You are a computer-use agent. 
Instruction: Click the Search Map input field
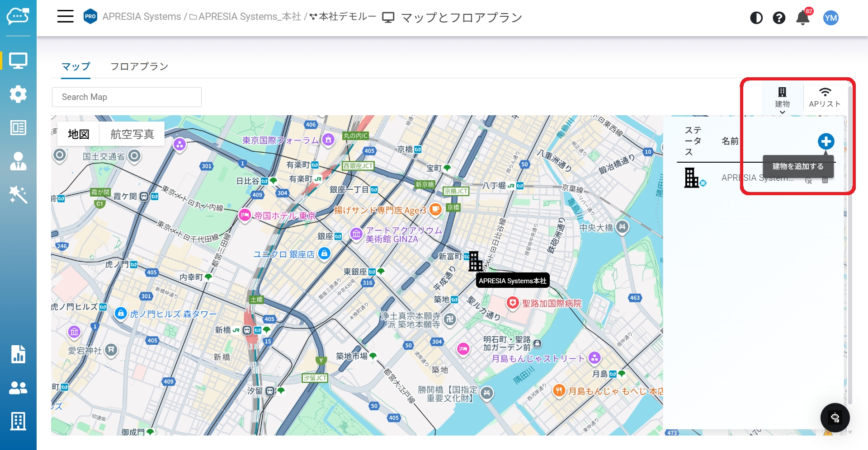point(127,97)
